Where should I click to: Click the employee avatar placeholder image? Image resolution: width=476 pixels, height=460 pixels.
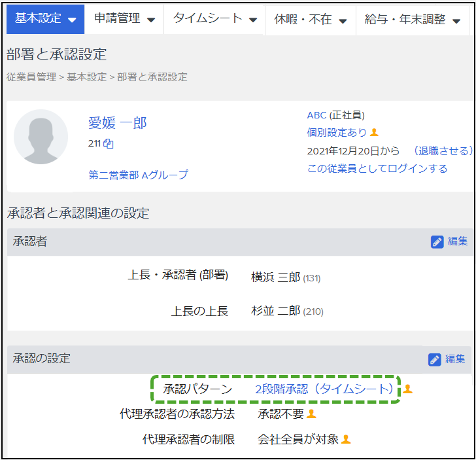coord(41,137)
